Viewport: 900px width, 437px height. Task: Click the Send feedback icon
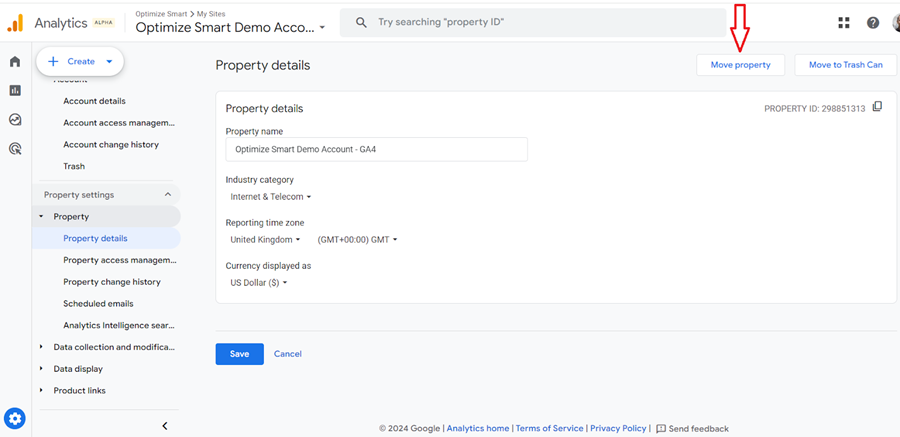click(661, 428)
